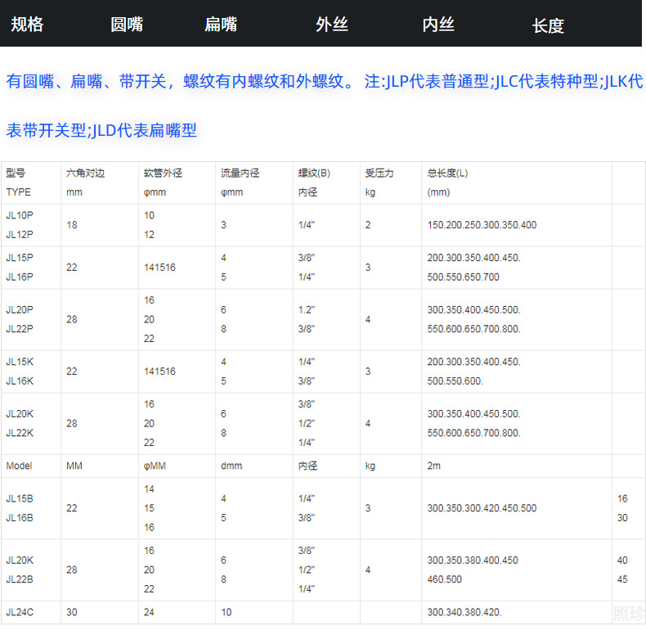Click the 六角对边 column header
This screenshot has width=646, height=644.
86,173
